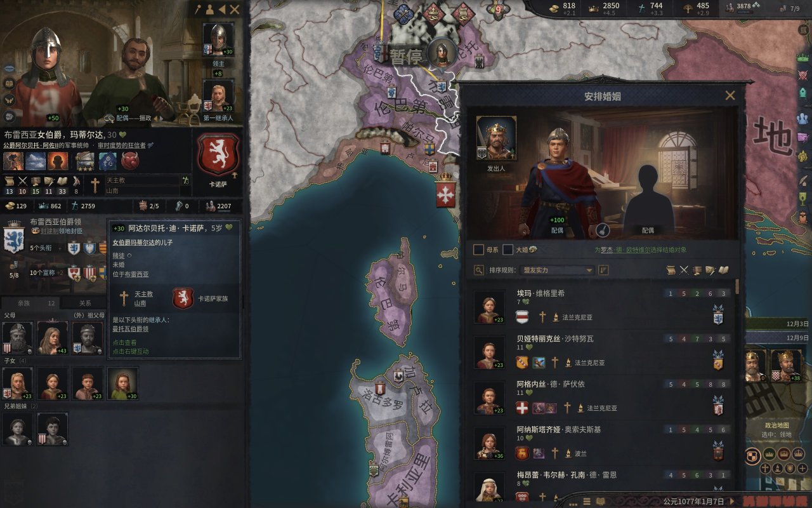Switch to the 关系 relations tab
Image resolution: width=812 pixels, height=508 pixels.
(85, 303)
